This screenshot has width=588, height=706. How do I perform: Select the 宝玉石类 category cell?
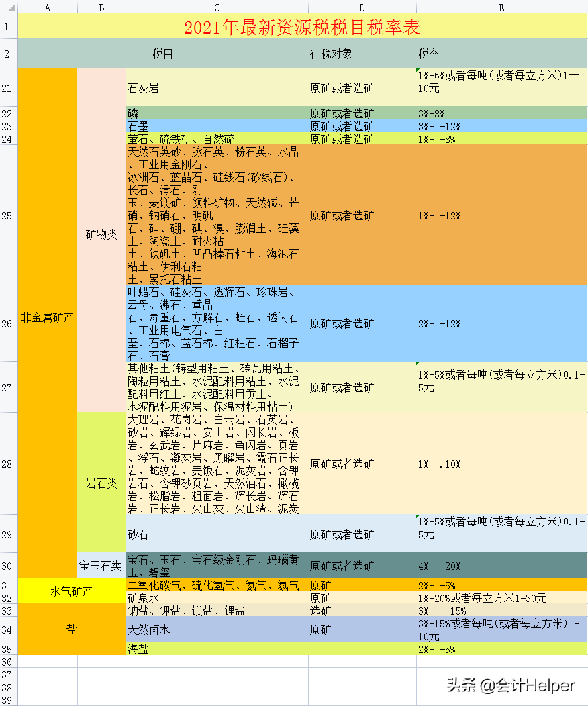102,566
